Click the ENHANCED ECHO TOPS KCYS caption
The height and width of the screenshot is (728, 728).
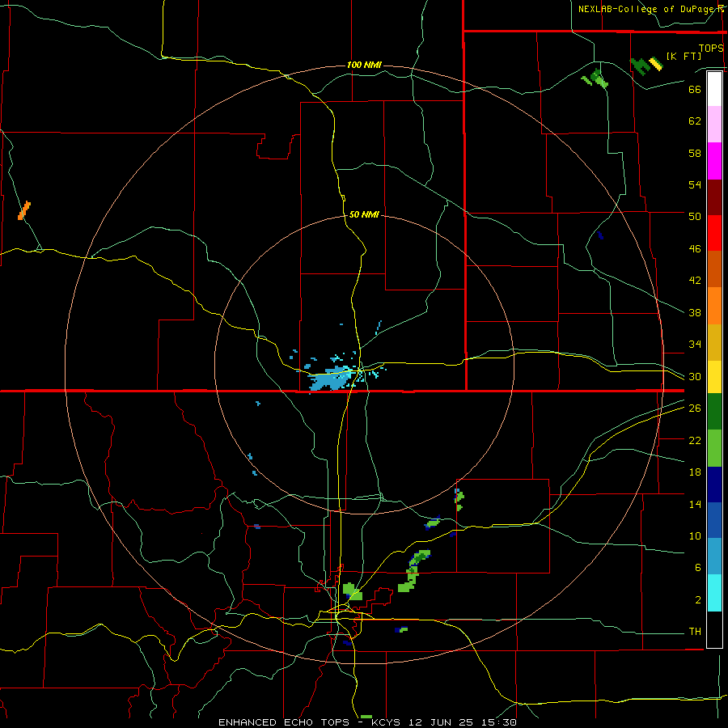pyautogui.click(x=367, y=722)
